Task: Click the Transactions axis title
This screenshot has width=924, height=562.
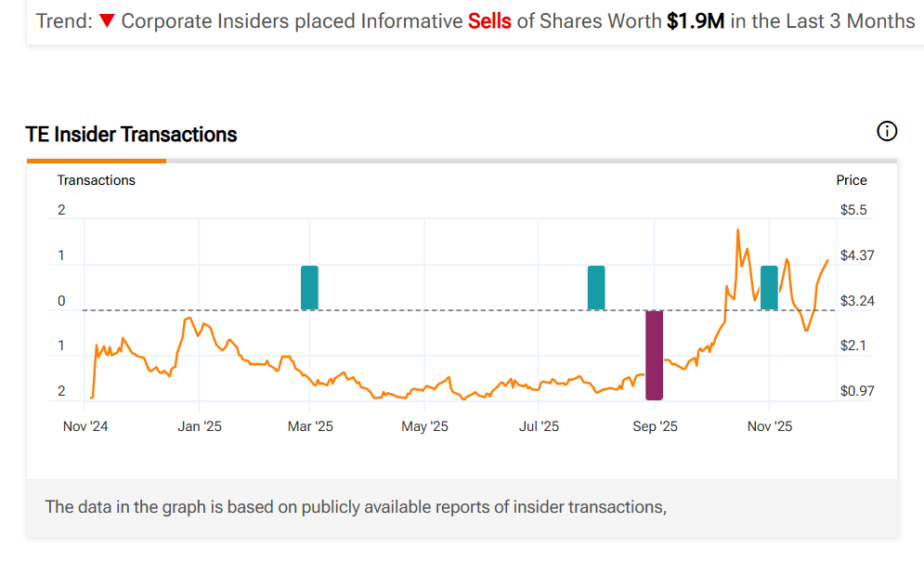Action: click(x=97, y=180)
